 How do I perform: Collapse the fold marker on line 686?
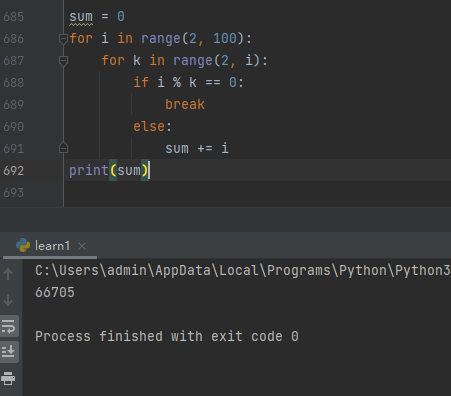[63, 39]
